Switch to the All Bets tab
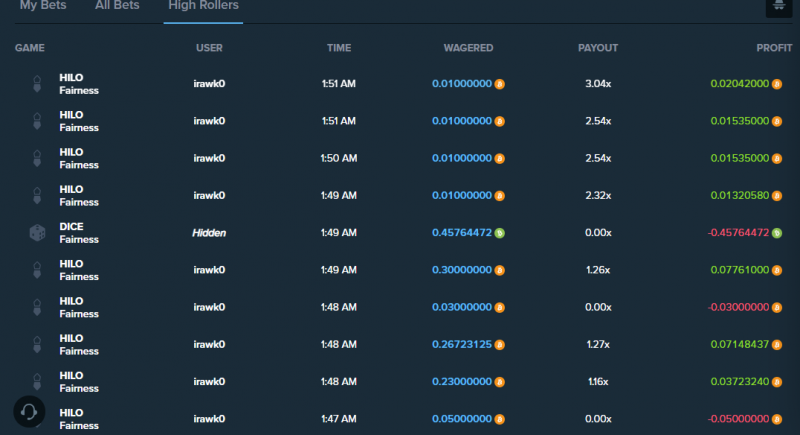 click(x=117, y=5)
